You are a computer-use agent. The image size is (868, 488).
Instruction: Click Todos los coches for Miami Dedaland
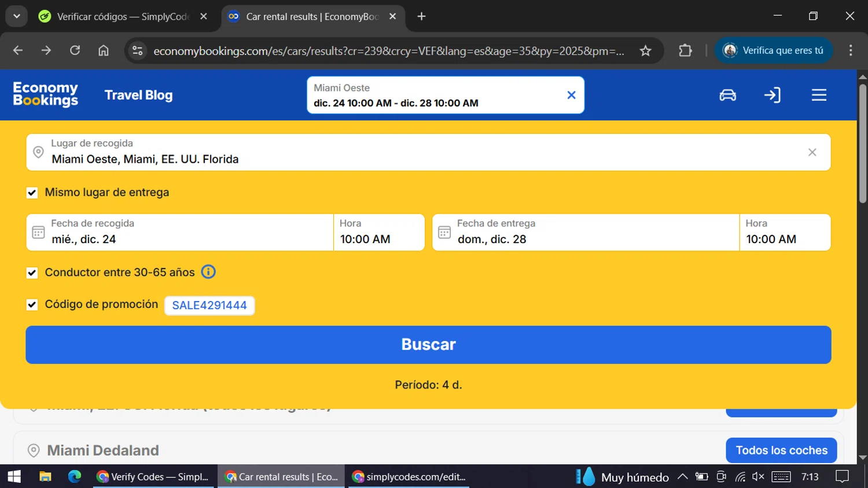781,450
